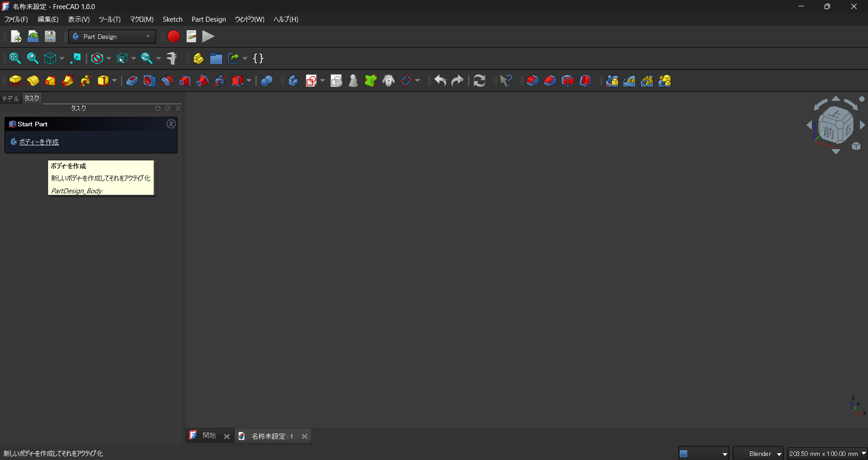Viewport: 868px width, 460px height.
Task: Select the Chamfer tool
Action: pos(550,81)
